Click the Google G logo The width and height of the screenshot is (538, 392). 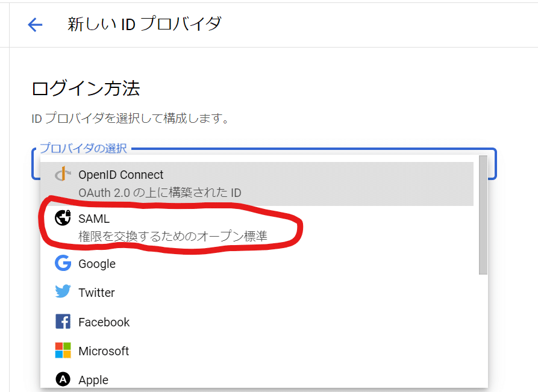(x=63, y=263)
